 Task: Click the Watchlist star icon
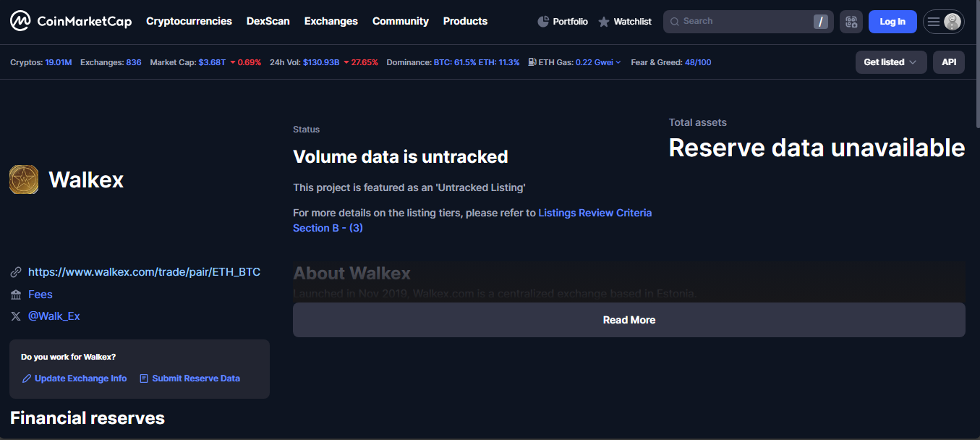604,22
